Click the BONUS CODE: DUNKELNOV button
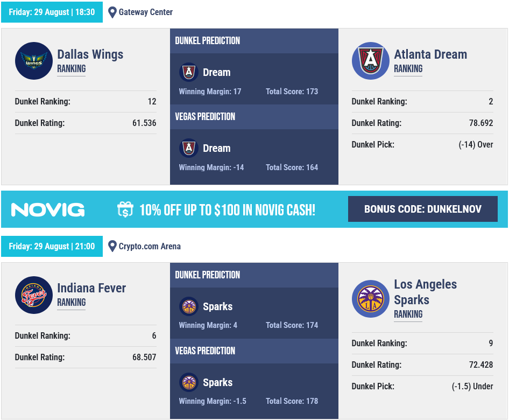This screenshot has width=509, height=420. pyautogui.click(x=423, y=209)
